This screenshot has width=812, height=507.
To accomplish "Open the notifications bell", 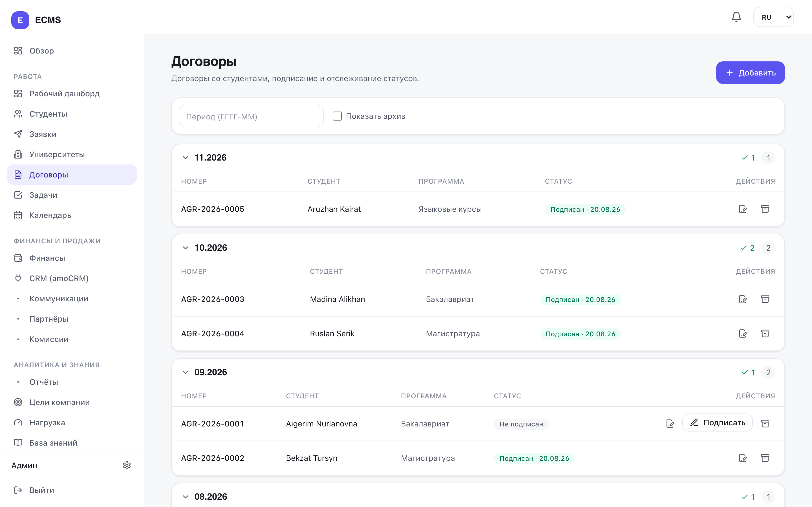I will pyautogui.click(x=736, y=17).
